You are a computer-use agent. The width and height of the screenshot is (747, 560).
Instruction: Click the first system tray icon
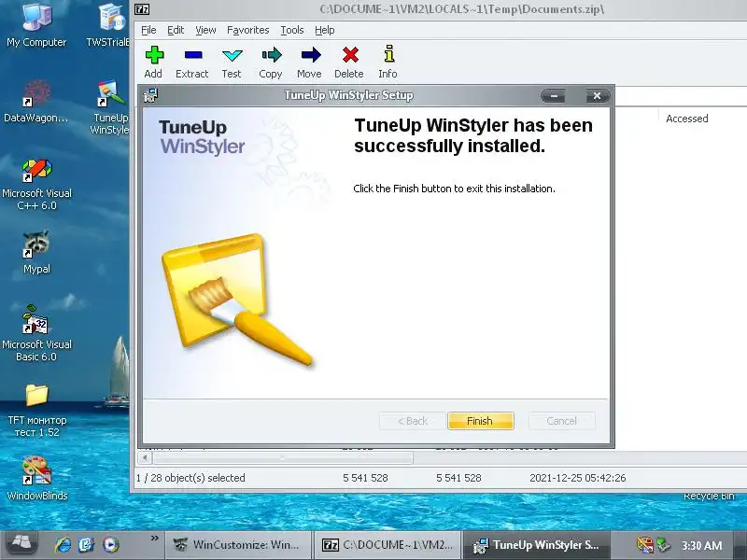coord(644,545)
